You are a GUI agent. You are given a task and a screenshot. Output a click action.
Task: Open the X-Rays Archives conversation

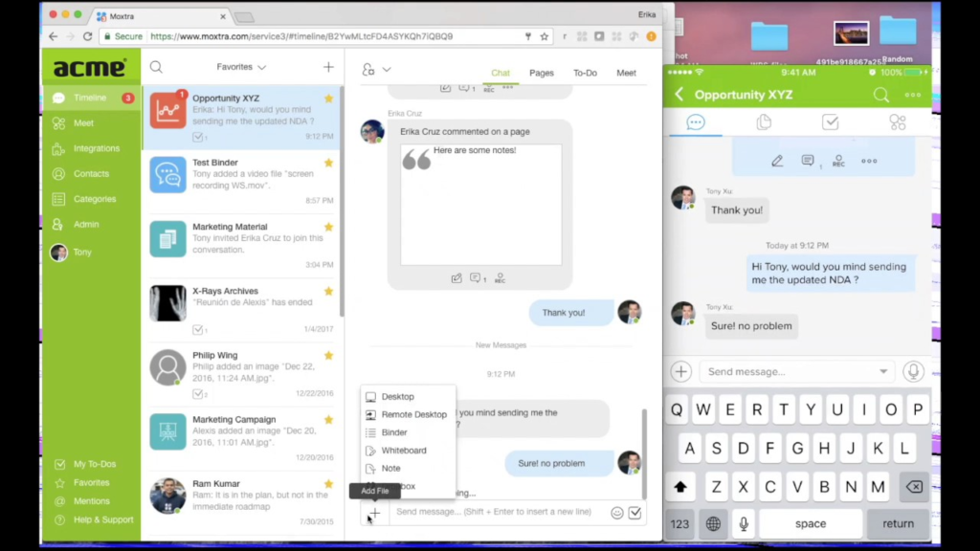tap(241, 310)
